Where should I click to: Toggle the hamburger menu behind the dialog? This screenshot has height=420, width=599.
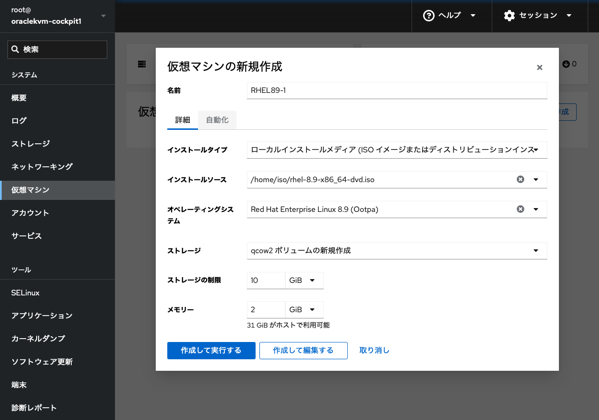coord(142,64)
